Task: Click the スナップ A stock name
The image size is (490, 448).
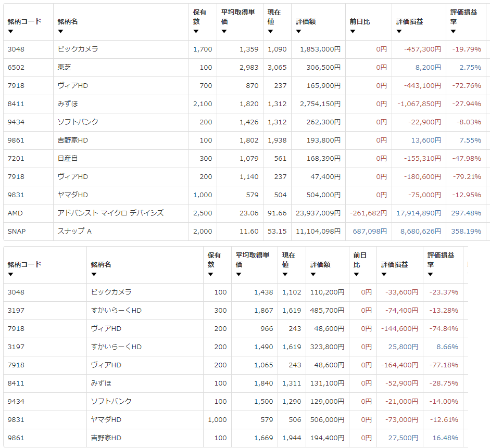Action: point(74,232)
